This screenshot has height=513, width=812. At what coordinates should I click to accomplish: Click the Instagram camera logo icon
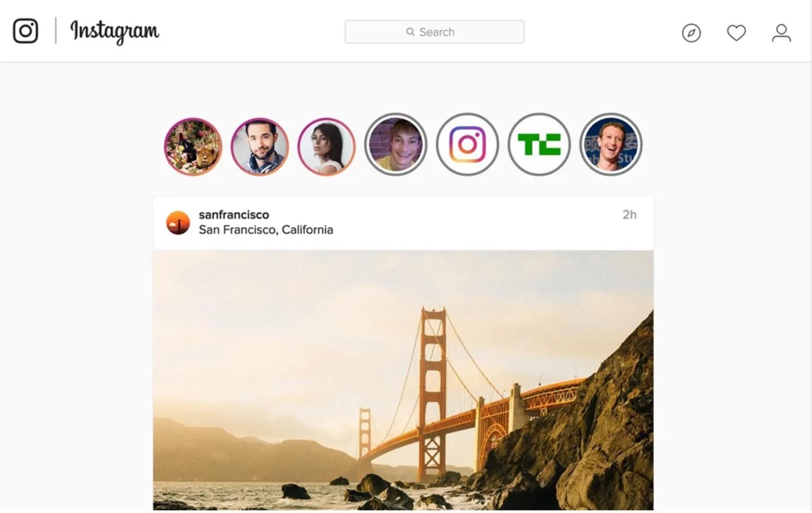click(x=26, y=31)
